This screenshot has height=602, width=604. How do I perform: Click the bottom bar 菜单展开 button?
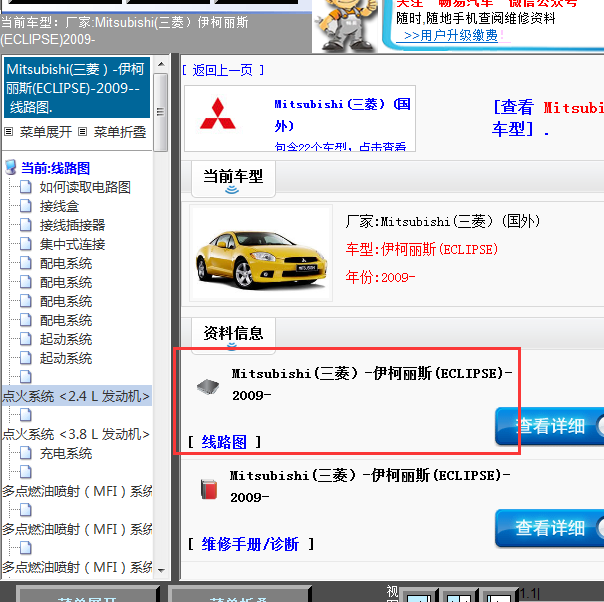click(88, 595)
